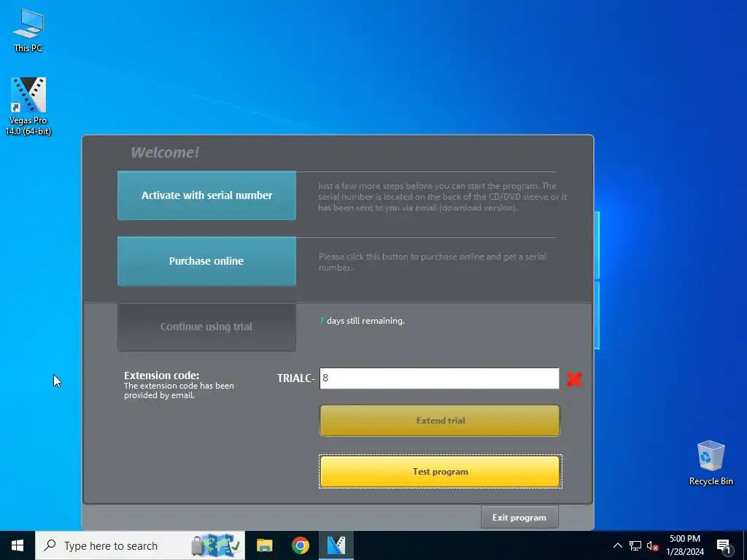Viewport: 747px width, 560px height.
Task: Focus the TRIALC- extension code field
Action: (x=439, y=378)
